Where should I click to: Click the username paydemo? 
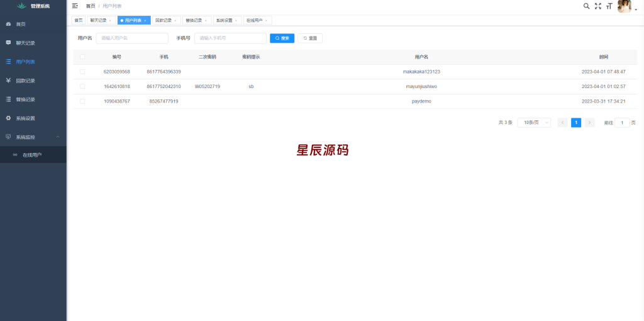click(x=421, y=101)
